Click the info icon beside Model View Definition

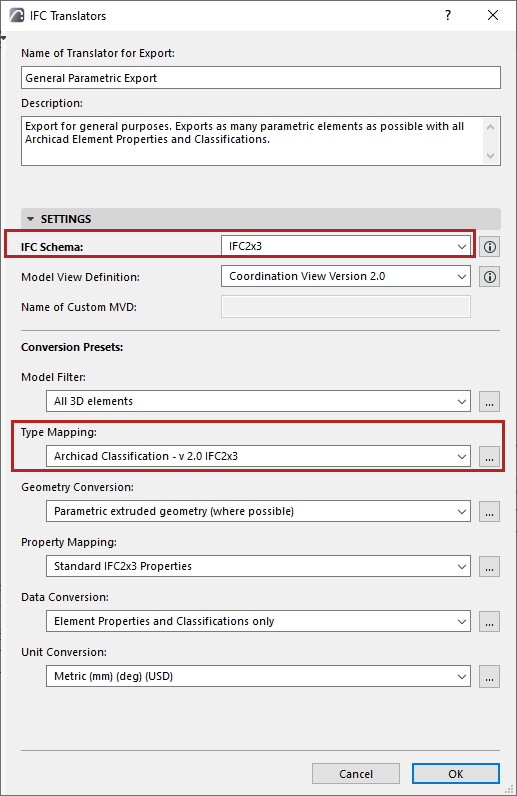click(x=490, y=277)
